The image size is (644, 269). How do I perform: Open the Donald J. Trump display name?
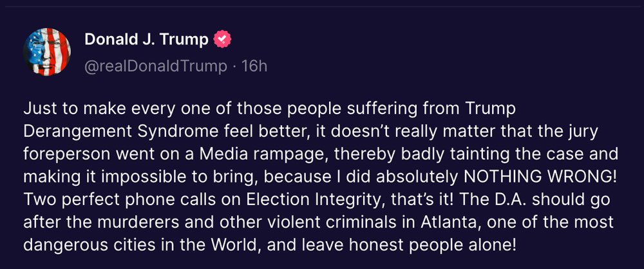click(147, 39)
